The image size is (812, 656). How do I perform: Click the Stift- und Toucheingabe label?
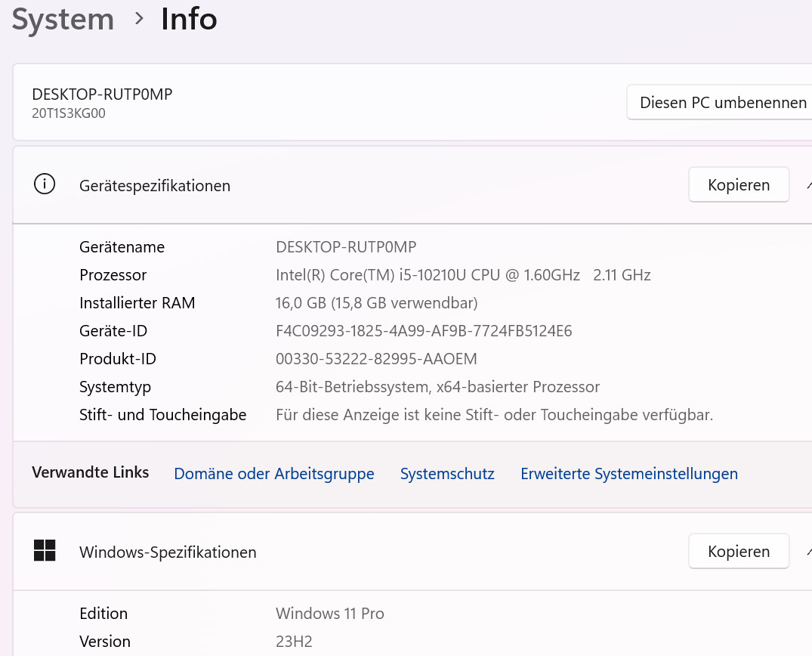click(162, 415)
